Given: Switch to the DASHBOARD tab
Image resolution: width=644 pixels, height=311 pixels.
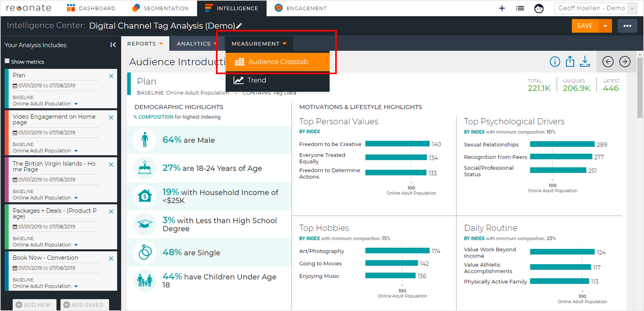Looking at the screenshot, I should click(91, 8).
